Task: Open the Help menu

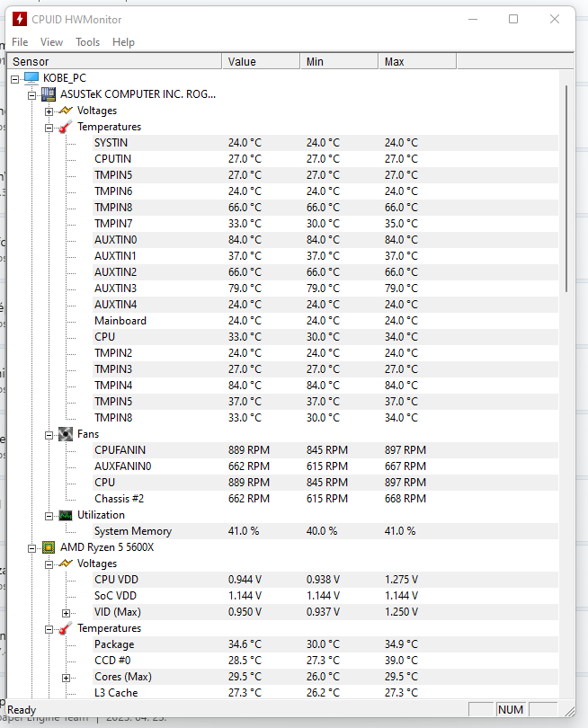Action: click(x=123, y=42)
